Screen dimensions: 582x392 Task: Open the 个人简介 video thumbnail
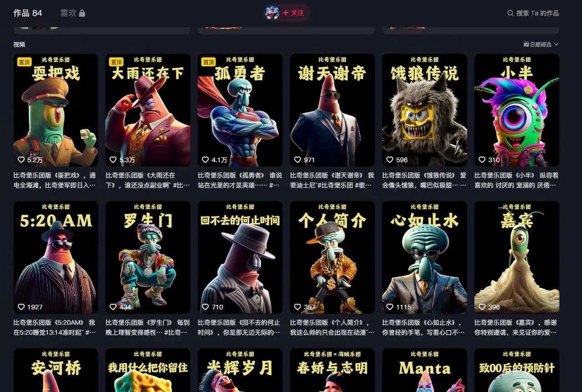[x=332, y=258]
